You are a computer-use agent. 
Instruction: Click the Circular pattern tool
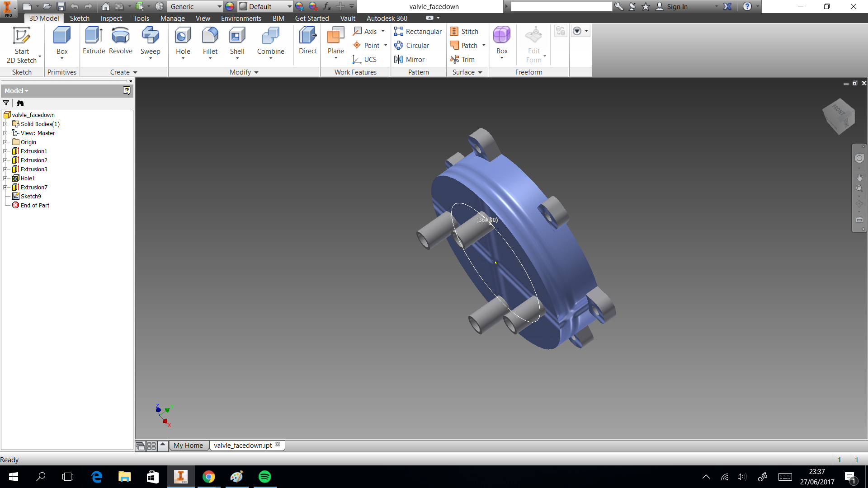[x=412, y=45]
